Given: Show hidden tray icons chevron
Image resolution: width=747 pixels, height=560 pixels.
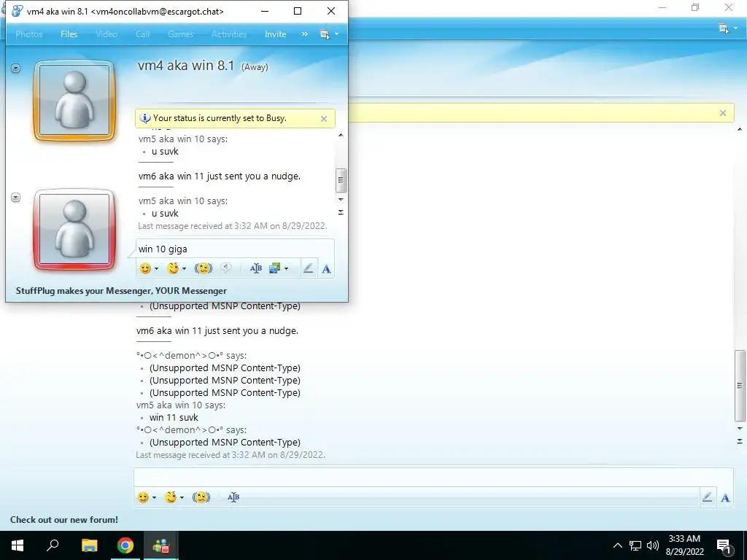Looking at the screenshot, I should (x=617, y=545).
